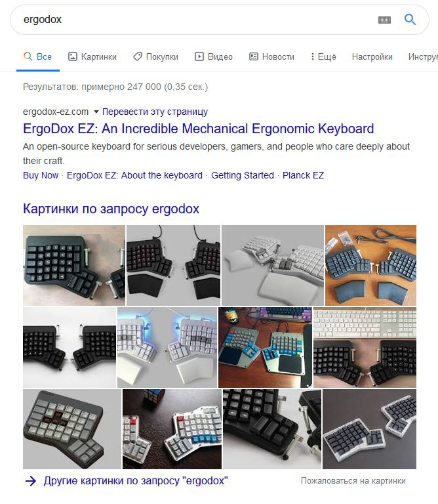This screenshot has width=438, height=504.
Task: Click the Покупки tag icon
Action: coord(138,56)
